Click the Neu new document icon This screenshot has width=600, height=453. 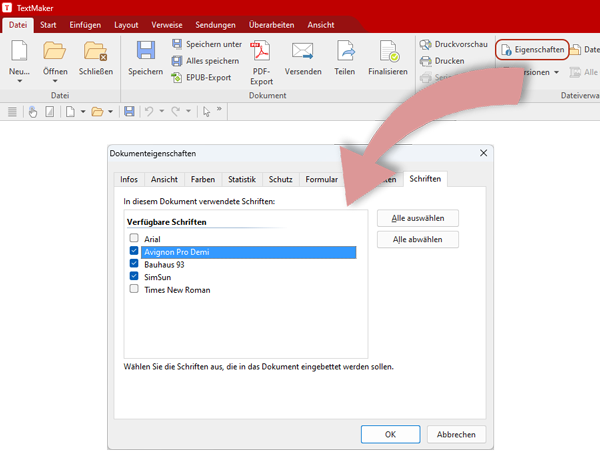click(19, 51)
